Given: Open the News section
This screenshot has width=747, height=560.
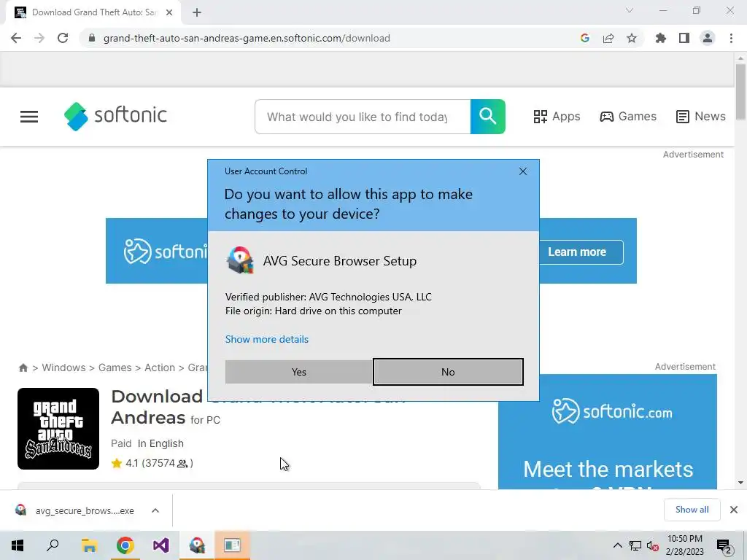Looking at the screenshot, I should coord(701,117).
